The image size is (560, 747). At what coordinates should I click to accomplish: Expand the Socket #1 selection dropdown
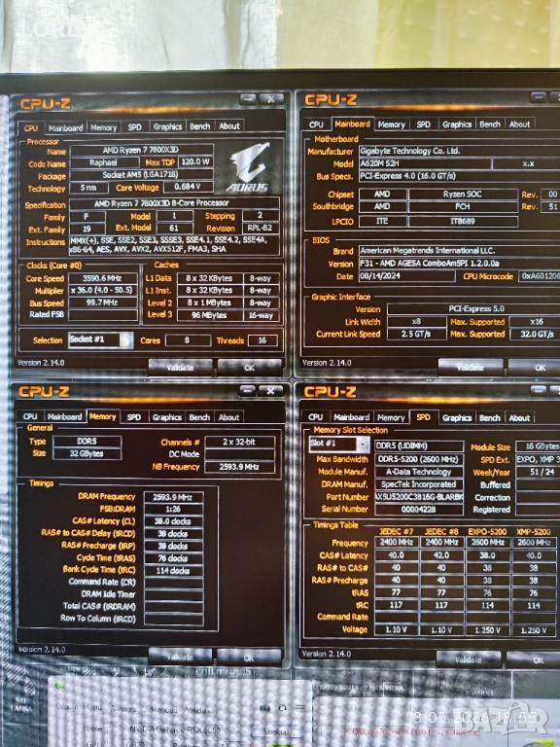pyautogui.click(x=126, y=340)
